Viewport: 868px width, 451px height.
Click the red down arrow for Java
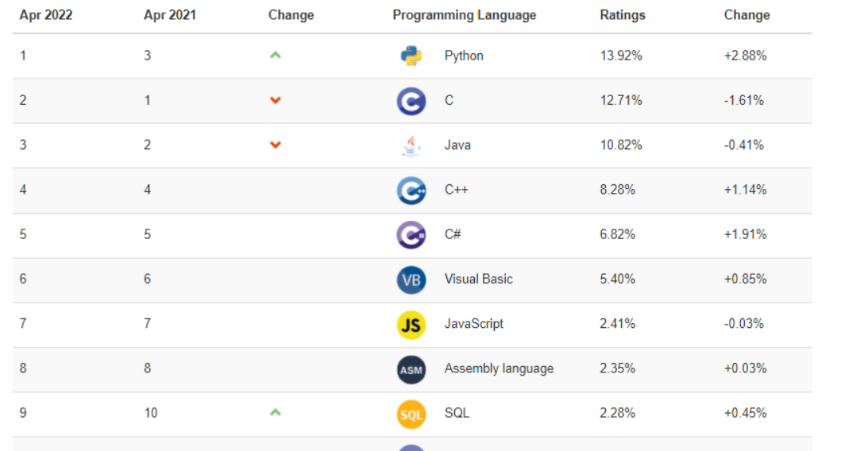pyautogui.click(x=276, y=145)
